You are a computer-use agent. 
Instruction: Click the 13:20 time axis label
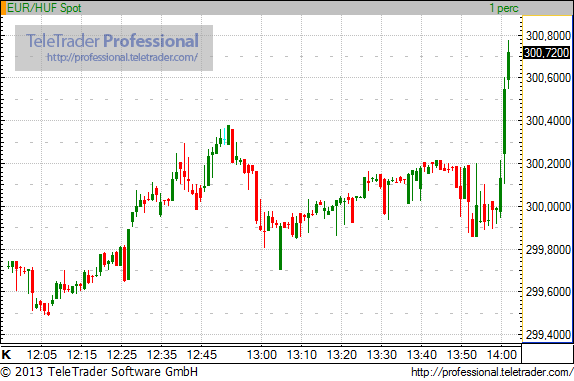pyautogui.click(x=342, y=354)
